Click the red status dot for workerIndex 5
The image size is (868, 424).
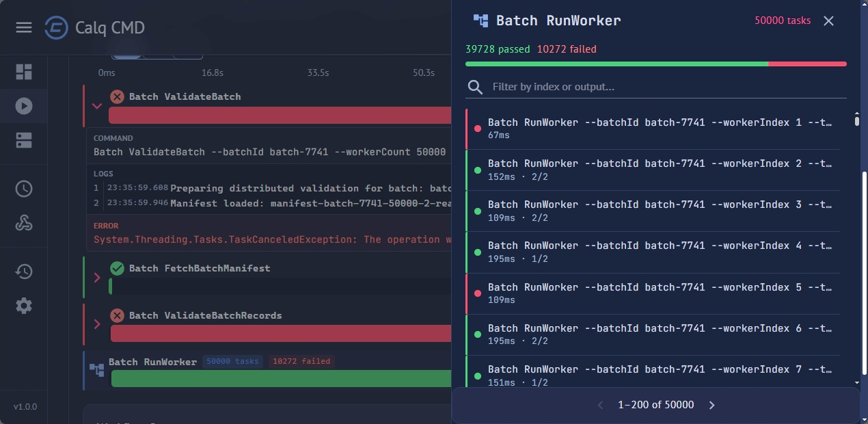click(477, 293)
